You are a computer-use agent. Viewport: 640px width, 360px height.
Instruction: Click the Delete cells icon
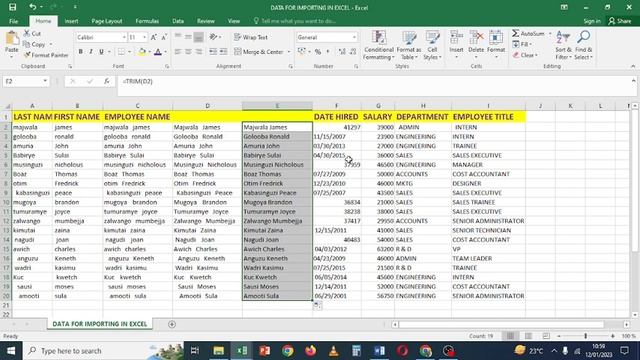click(476, 38)
